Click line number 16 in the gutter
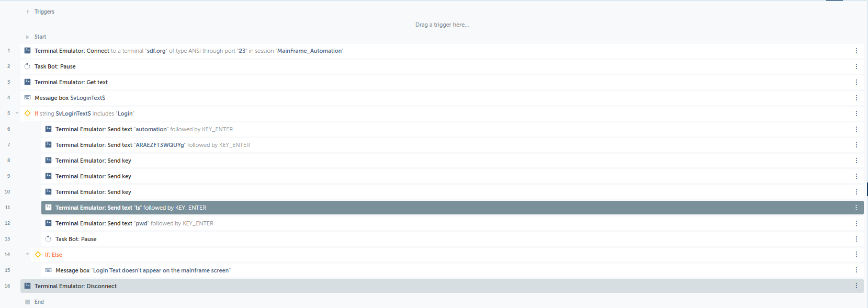This screenshot has width=868, height=308. pos(7,286)
